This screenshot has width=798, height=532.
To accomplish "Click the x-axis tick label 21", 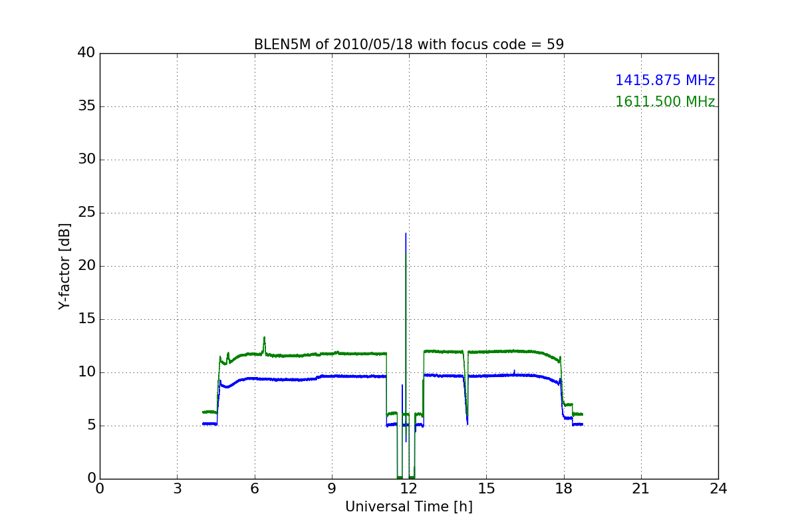I will tap(641, 489).
